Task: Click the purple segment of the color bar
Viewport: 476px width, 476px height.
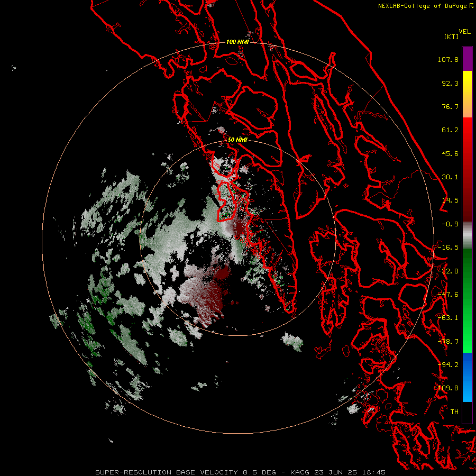Action: point(467,59)
